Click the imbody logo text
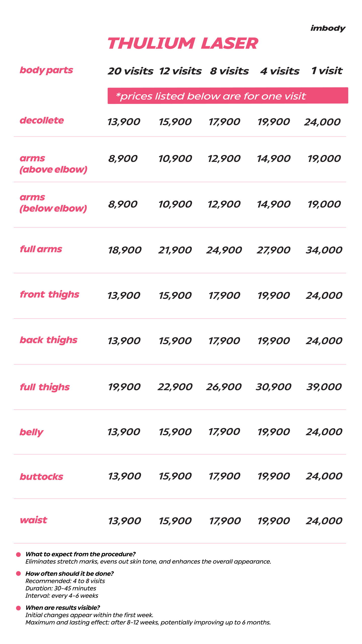 tap(328, 28)
